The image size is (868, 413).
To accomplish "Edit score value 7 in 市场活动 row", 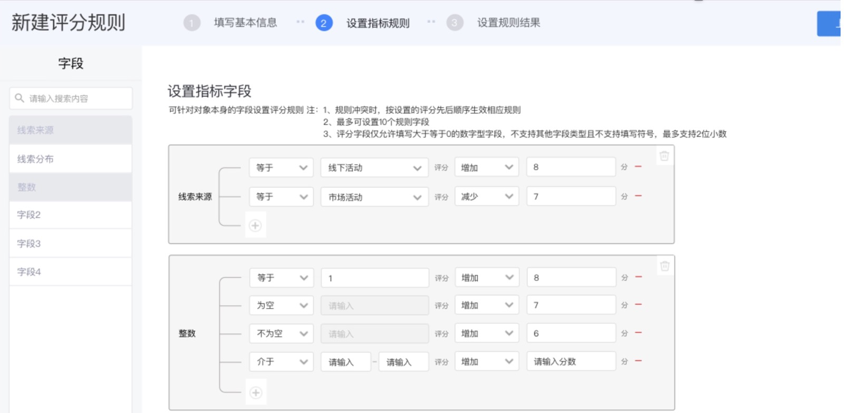I will (x=571, y=196).
